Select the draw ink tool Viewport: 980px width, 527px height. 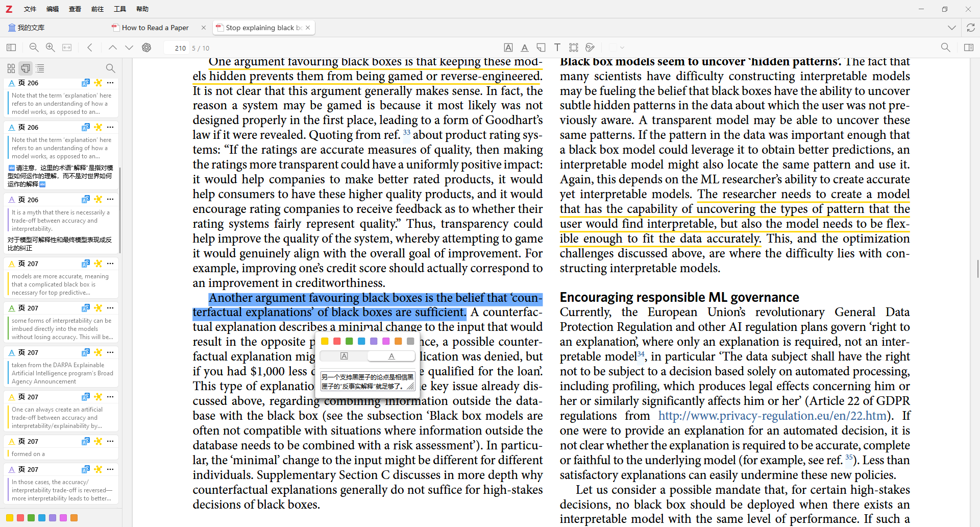[x=590, y=47]
